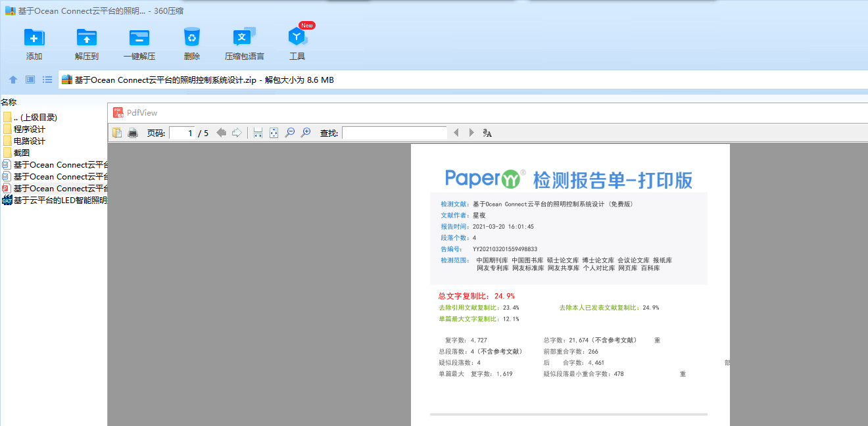This screenshot has height=426, width=868.
Task: Click the 查找 search text field
Action: coord(395,133)
